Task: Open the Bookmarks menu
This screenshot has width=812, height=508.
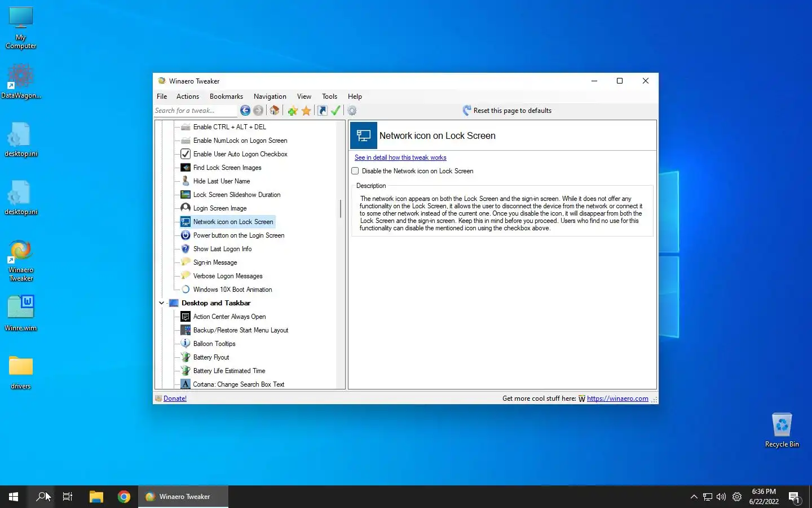Action: 226,97
